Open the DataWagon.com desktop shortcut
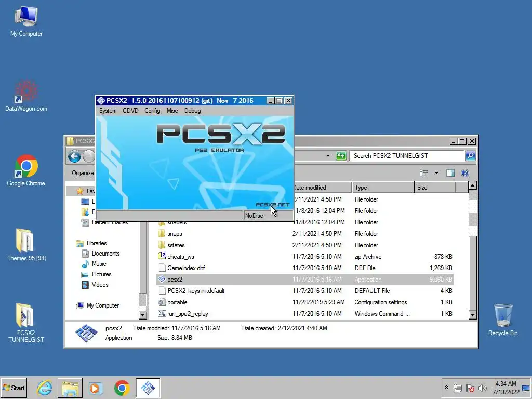 coord(26,96)
